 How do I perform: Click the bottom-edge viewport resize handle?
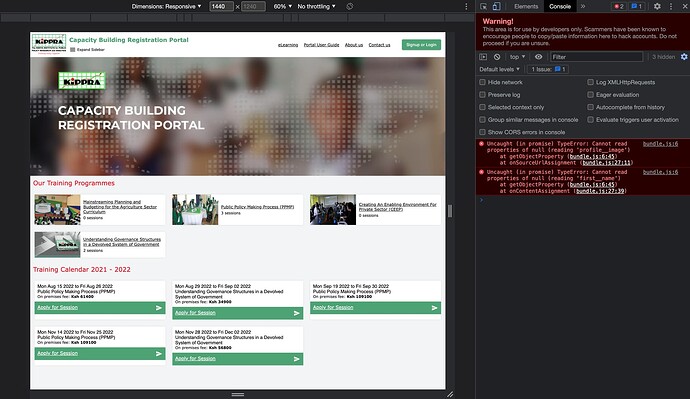click(238, 395)
